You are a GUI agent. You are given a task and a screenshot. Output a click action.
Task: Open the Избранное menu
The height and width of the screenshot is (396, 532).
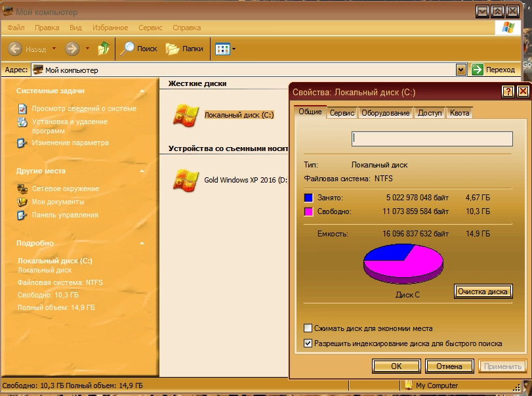click(x=110, y=28)
